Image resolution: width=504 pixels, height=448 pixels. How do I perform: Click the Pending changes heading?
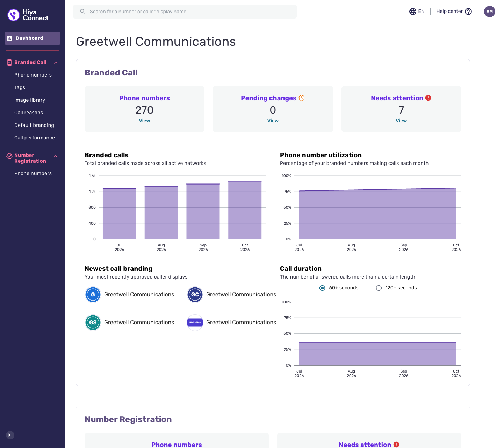[268, 98]
